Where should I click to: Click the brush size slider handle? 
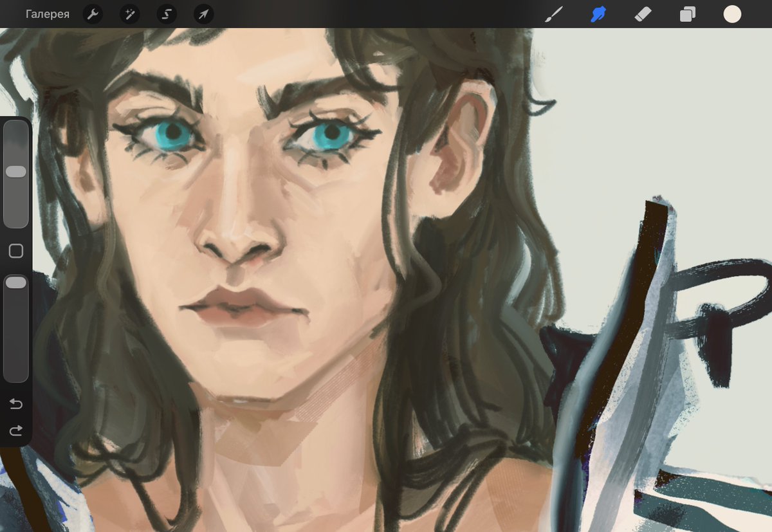[16, 172]
